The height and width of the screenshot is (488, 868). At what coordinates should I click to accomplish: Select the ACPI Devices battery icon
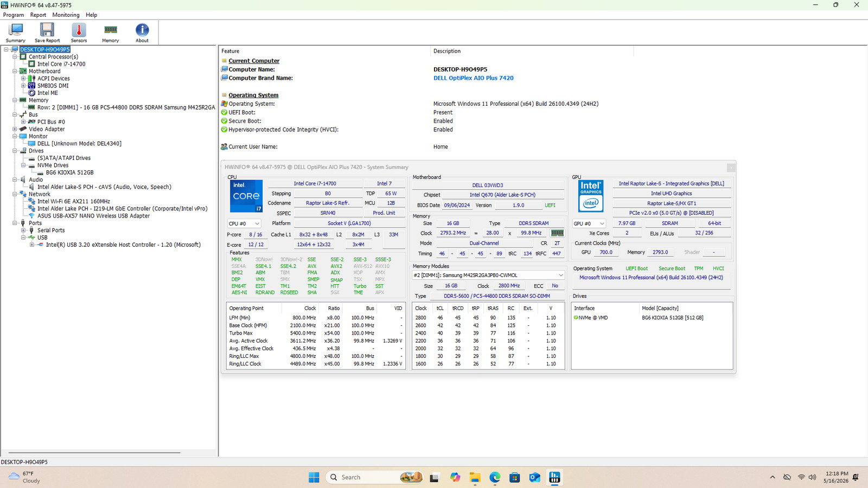pos(32,79)
